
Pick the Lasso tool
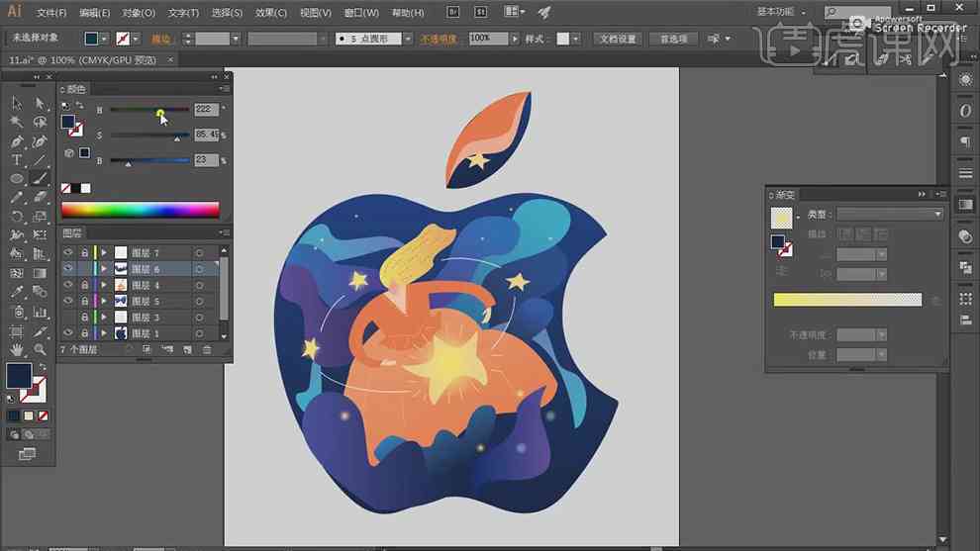40,122
